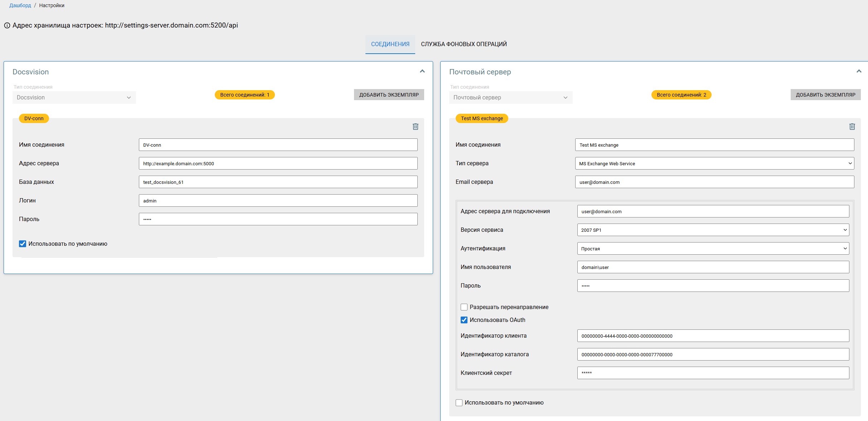Enable "Разрешать перенаправление" checkbox
868x421 pixels.
pyautogui.click(x=464, y=307)
